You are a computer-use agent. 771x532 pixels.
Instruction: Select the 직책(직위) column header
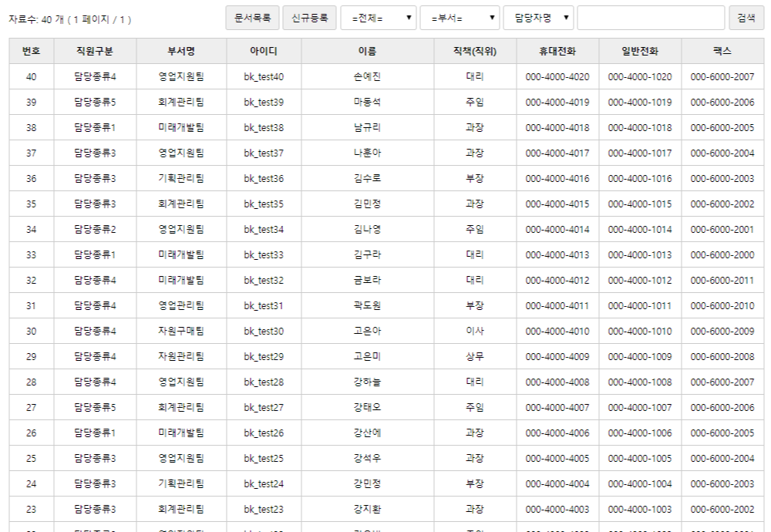[475, 51]
